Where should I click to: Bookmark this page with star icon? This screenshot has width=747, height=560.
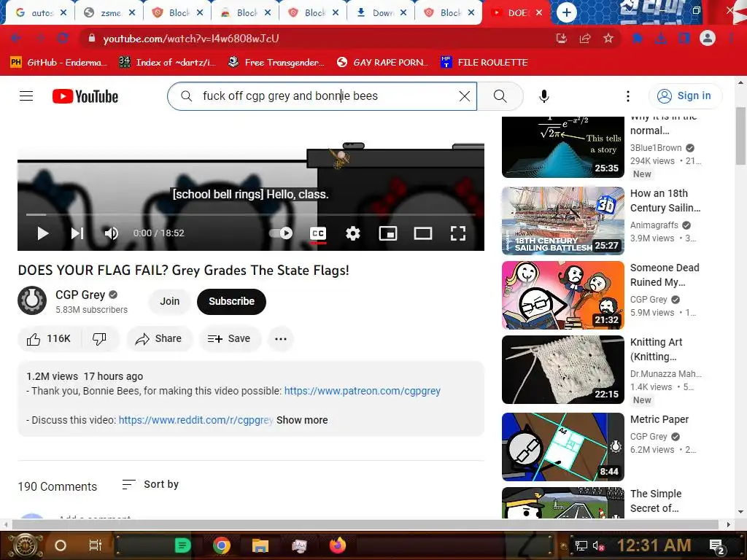pos(608,39)
